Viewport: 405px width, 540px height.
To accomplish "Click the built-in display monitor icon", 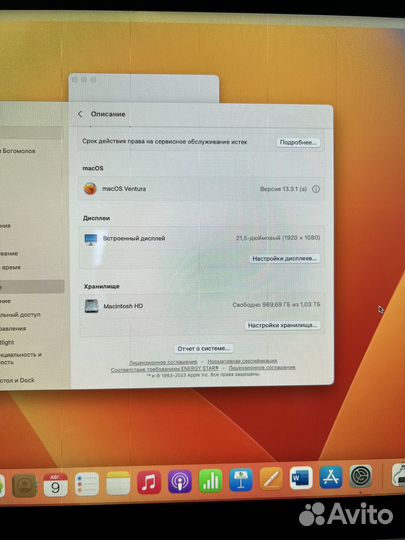I will click(91, 239).
